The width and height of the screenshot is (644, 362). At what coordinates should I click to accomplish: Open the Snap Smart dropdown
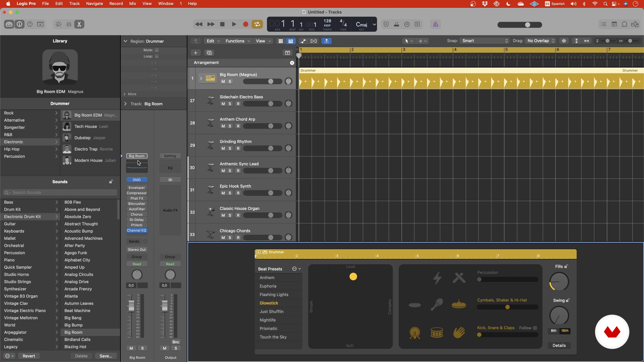point(484,41)
